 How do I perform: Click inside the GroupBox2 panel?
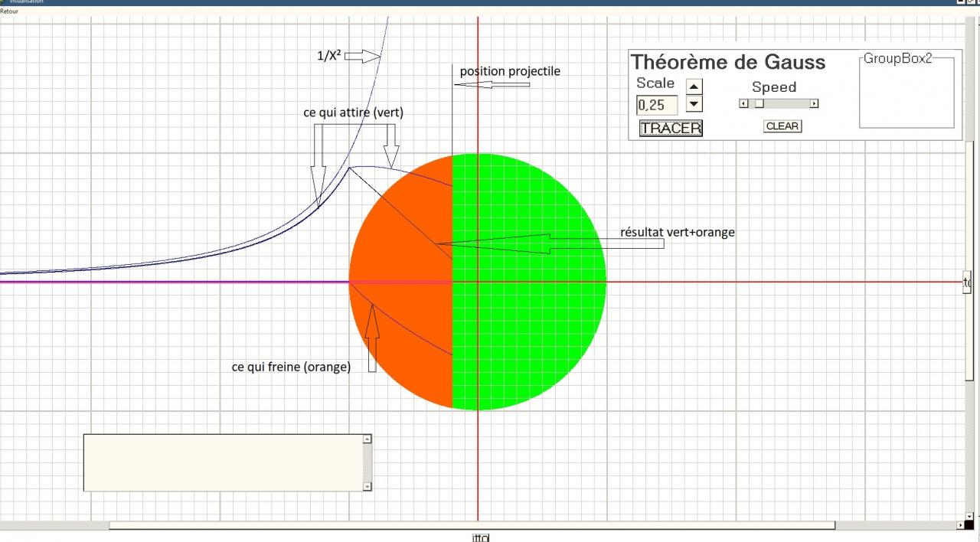click(x=906, y=93)
